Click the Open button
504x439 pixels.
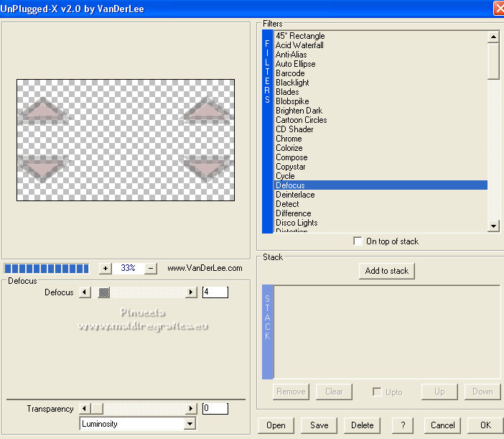(276, 425)
